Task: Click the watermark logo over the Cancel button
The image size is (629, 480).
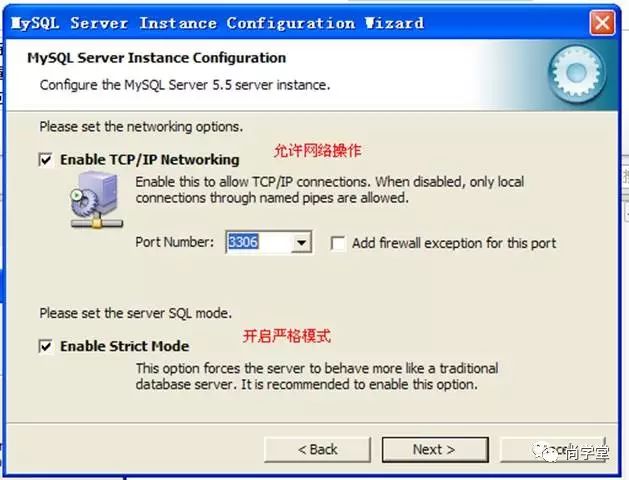Action: [x=571, y=452]
